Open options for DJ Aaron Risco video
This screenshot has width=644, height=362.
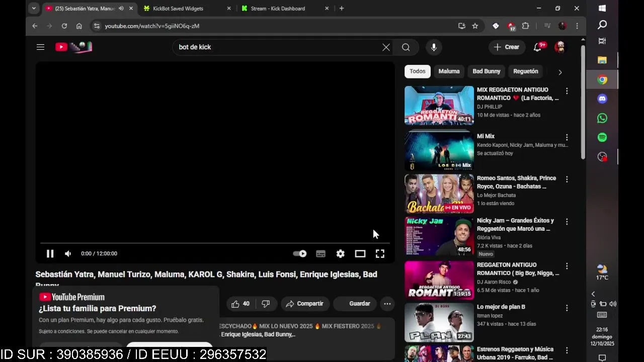point(567,266)
